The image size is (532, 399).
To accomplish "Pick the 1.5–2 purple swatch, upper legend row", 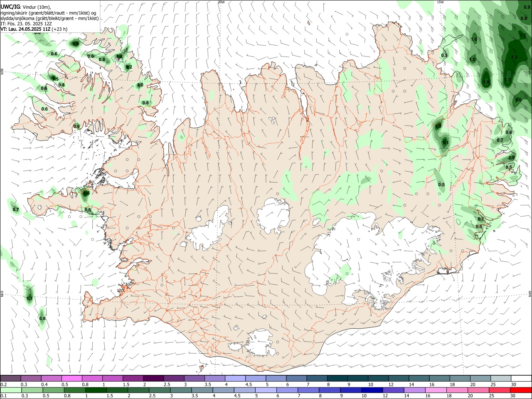I will coord(133,378).
